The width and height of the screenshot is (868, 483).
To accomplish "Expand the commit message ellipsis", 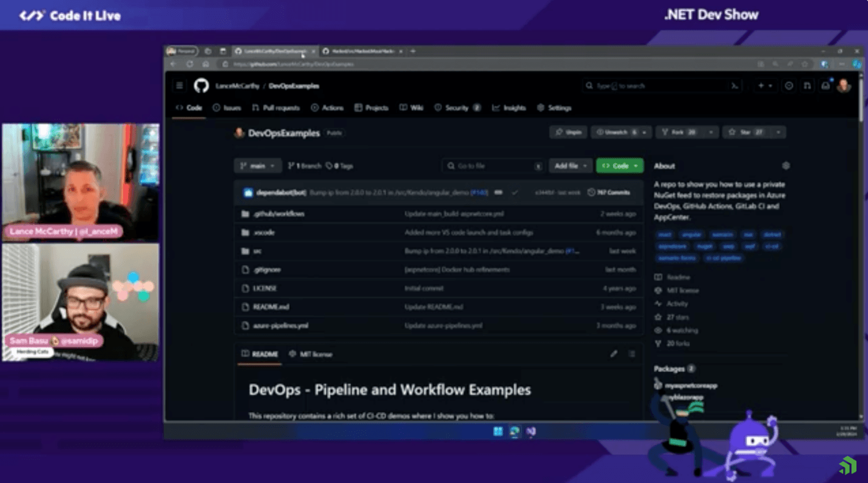I will tap(498, 192).
